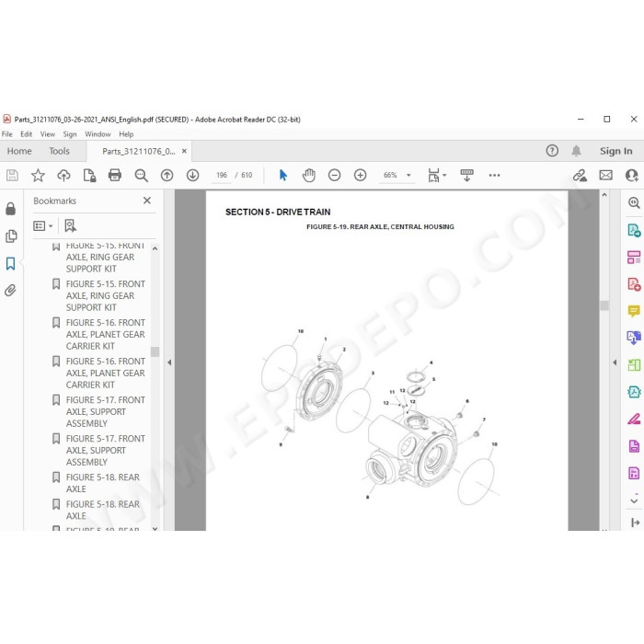The height and width of the screenshot is (644, 644).
Task: Click bookmarks scroll up arrow
Action: (155, 249)
